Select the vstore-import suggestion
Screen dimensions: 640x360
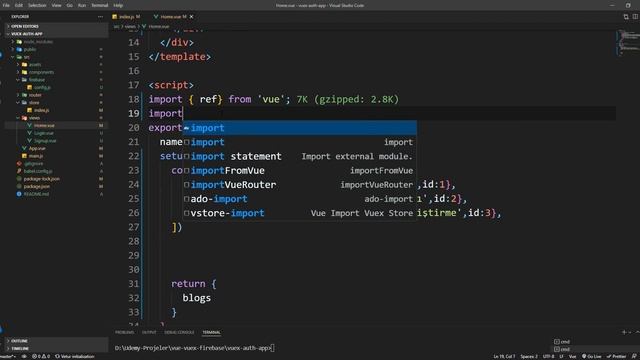300,213
